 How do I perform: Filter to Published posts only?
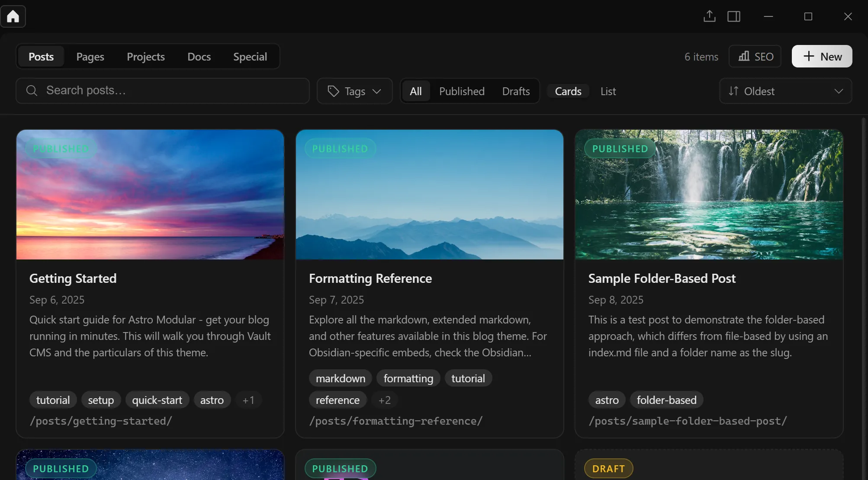(462, 91)
